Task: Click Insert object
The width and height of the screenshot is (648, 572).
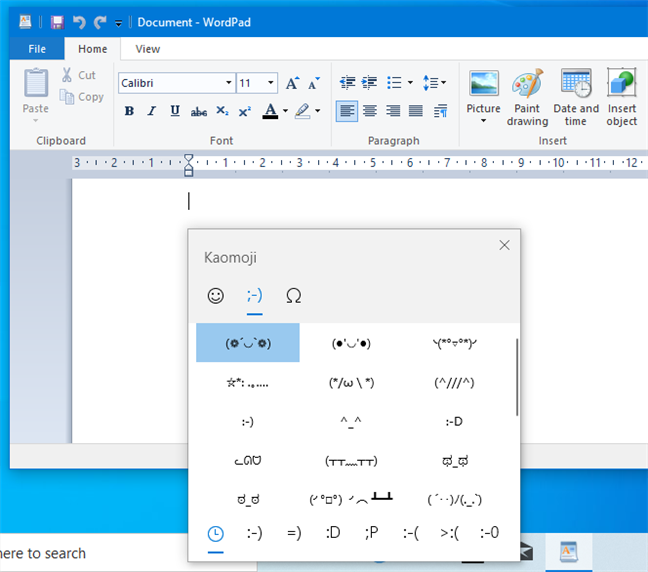Action: tap(622, 98)
